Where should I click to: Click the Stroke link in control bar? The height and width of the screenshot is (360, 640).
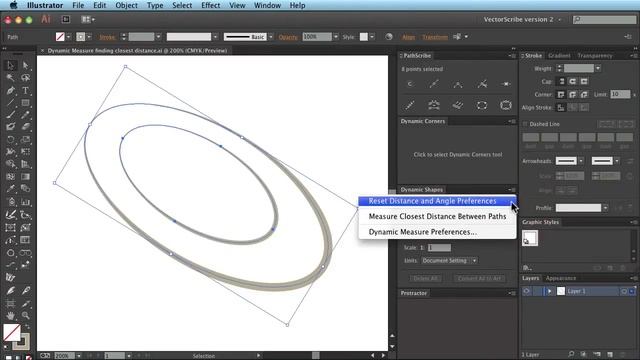(107, 37)
